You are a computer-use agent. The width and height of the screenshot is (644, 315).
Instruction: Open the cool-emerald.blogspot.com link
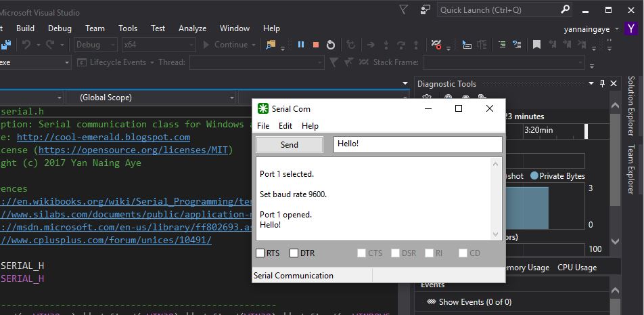(103, 137)
